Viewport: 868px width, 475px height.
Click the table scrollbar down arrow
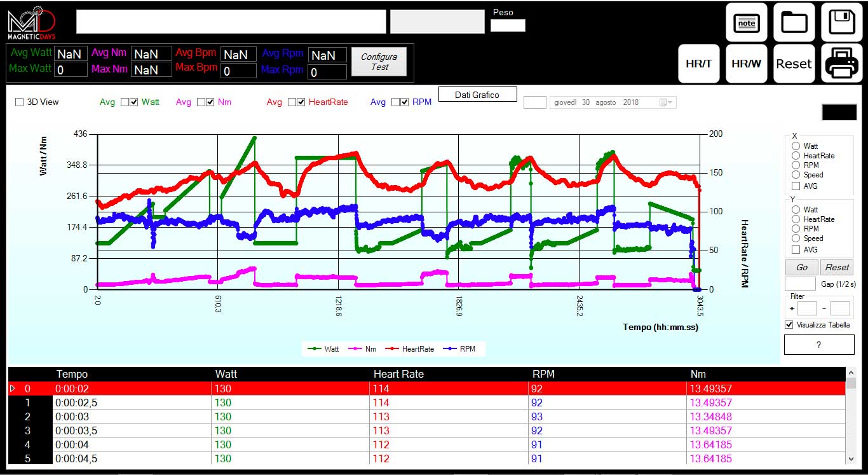click(x=851, y=458)
